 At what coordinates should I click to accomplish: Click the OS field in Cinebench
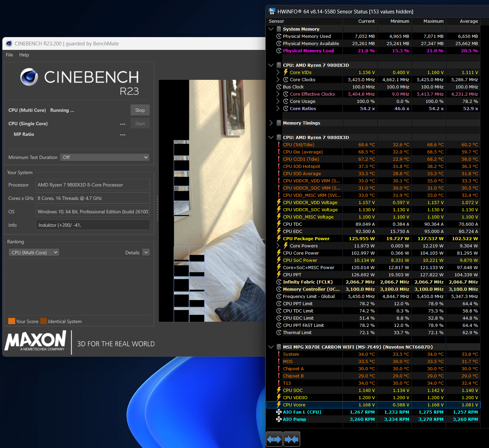93,212
